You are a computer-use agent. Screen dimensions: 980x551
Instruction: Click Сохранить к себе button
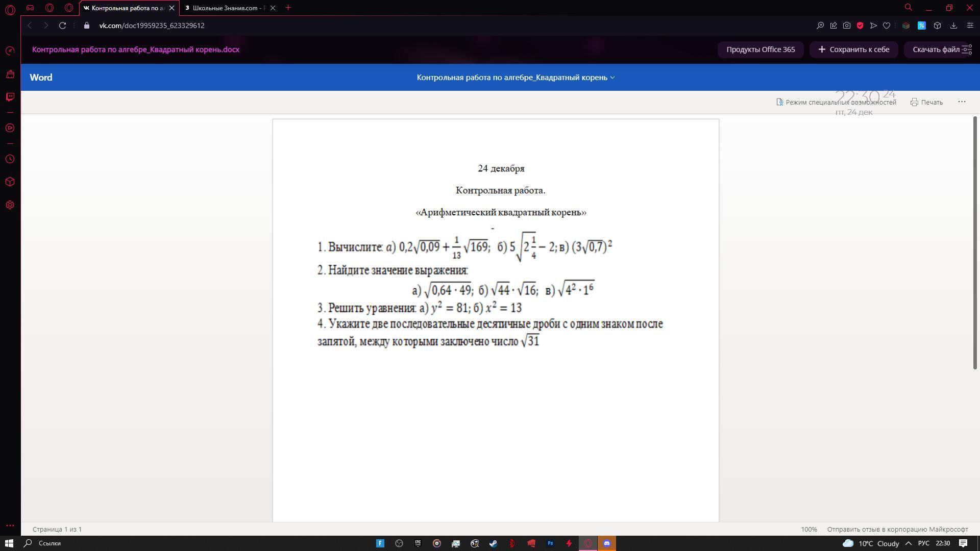coord(853,49)
